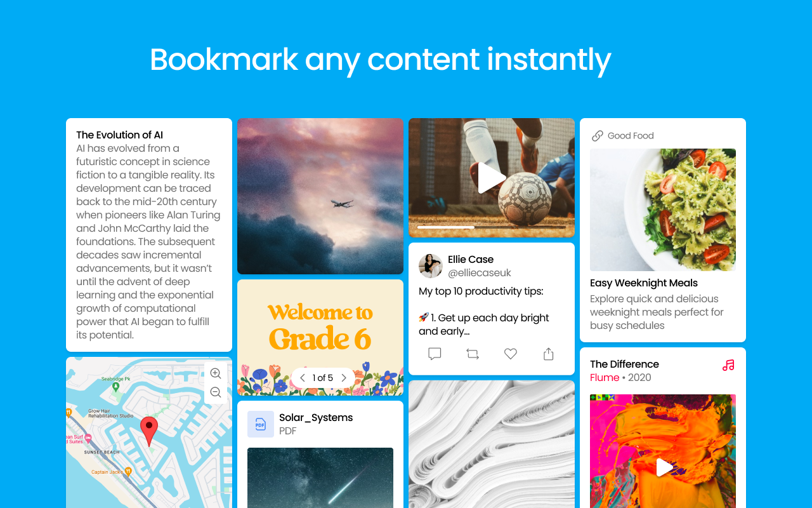Image resolution: width=812 pixels, height=508 pixels.
Task: Click the retweet icon on Ellie Case post
Action: pos(473,354)
